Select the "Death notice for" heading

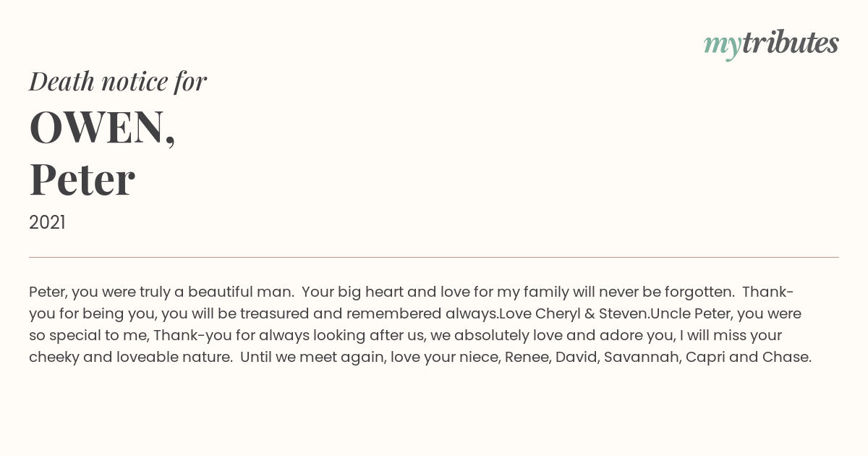118,81
